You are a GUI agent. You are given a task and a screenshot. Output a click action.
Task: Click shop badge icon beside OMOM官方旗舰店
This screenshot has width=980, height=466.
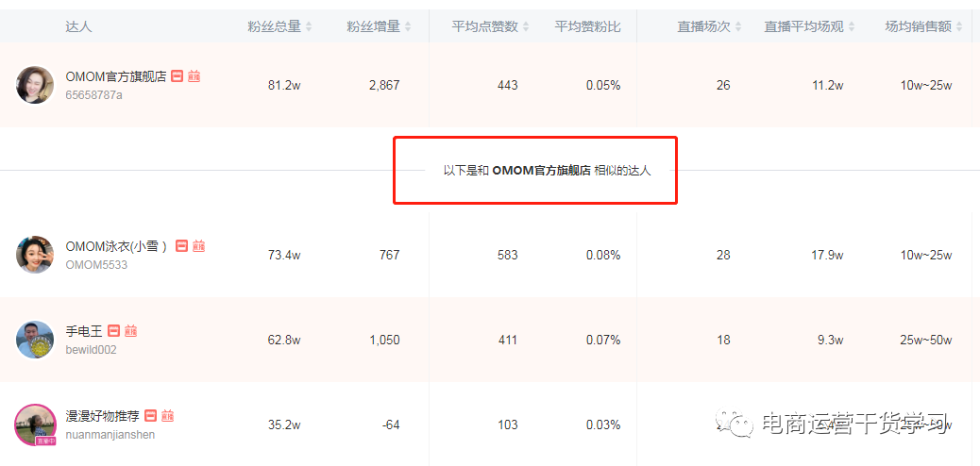(x=177, y=76)
